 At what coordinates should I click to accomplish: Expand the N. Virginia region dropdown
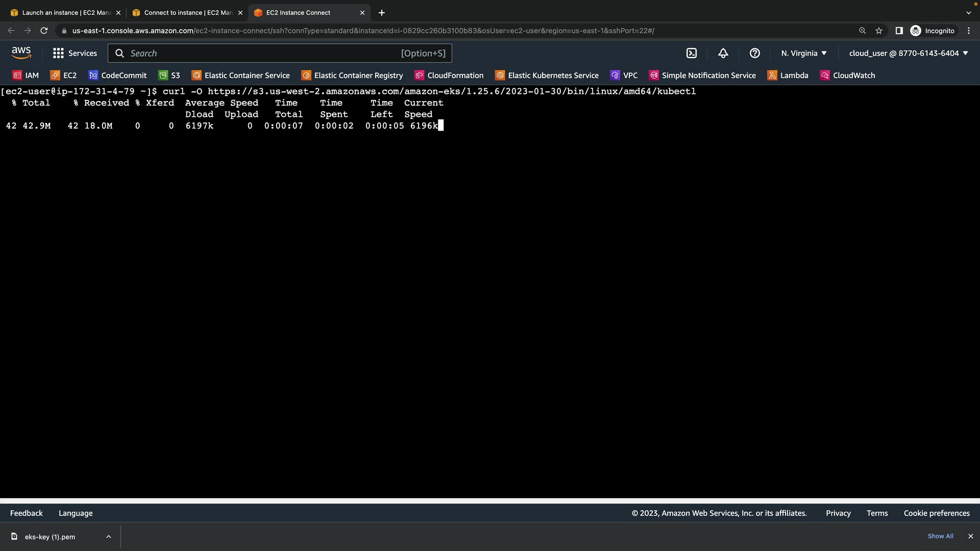click(804, 53)
